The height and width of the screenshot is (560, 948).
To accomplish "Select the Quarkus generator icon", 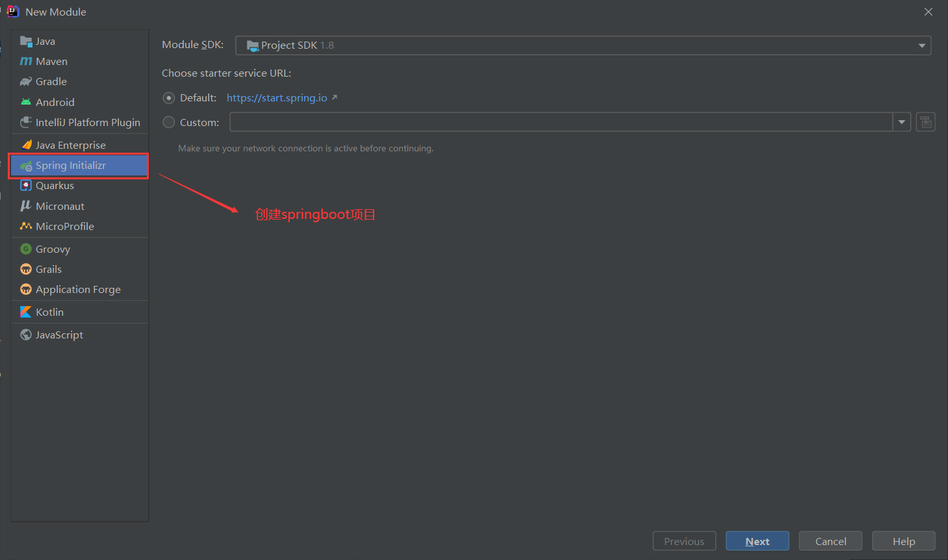I will 26,185.
